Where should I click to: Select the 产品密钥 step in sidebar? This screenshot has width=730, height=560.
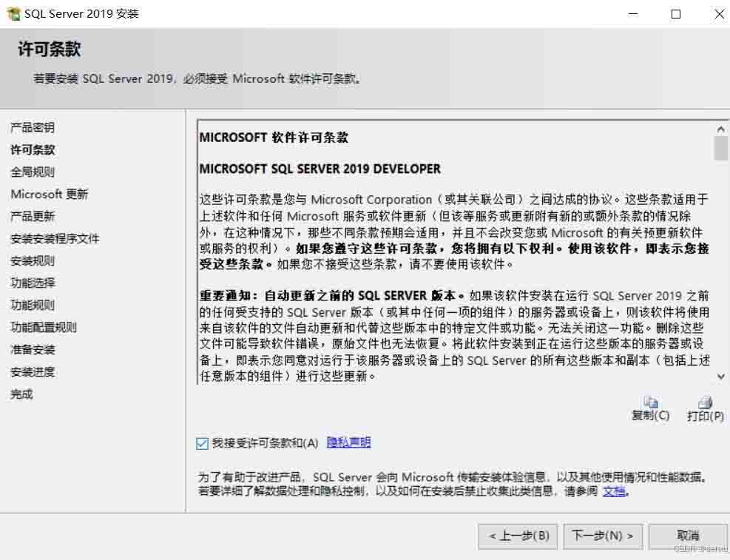pyautogui.click(x=33, y=127)
